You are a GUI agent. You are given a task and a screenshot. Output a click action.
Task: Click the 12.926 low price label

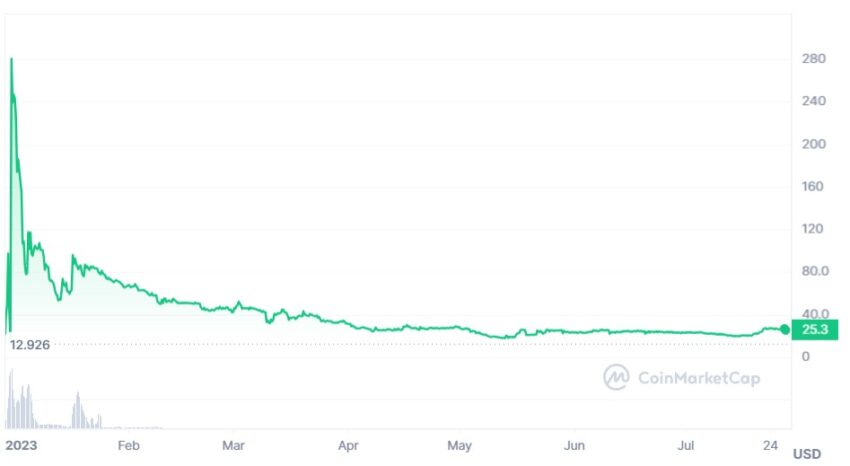pyautogui.click(x=30, y=345)
